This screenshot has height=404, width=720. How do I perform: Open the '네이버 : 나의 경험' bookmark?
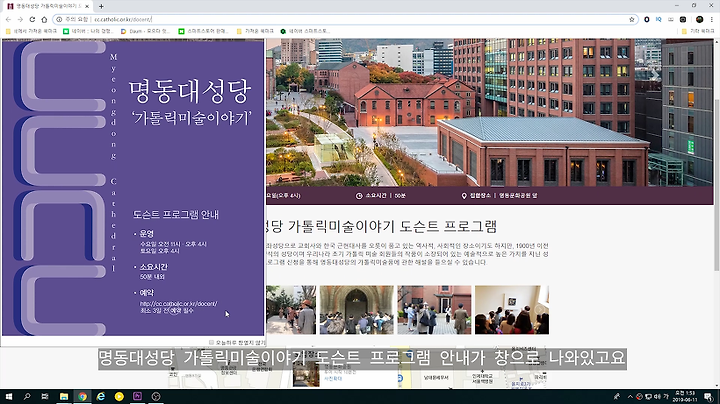tap(88, 31)
